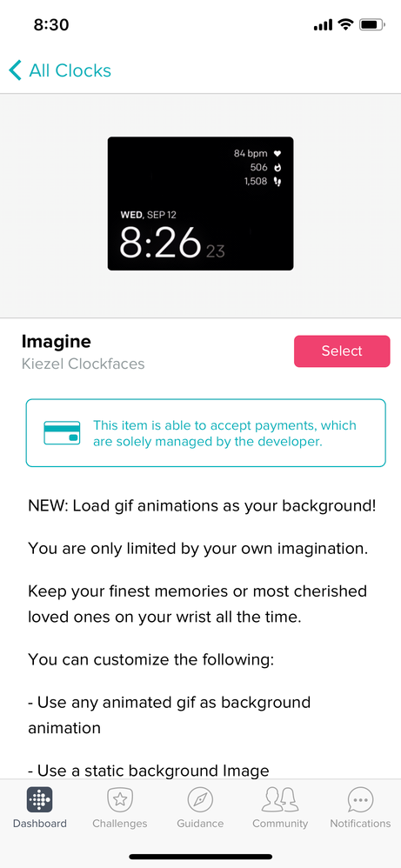This screenshot has width=401, height=868.
Task: Open the Guidance compass icon
Action: 200,800
